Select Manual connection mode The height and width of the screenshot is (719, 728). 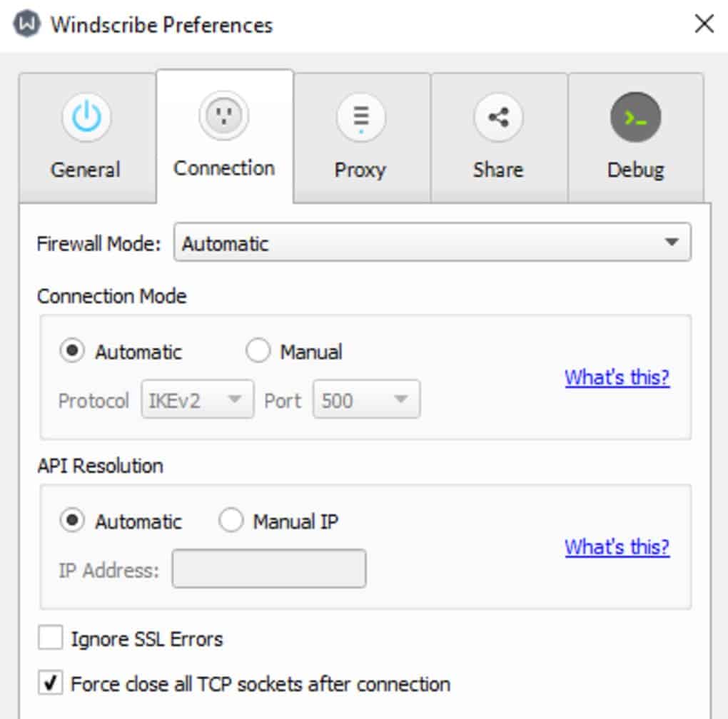pyautogui.click(x=258, y=351)
